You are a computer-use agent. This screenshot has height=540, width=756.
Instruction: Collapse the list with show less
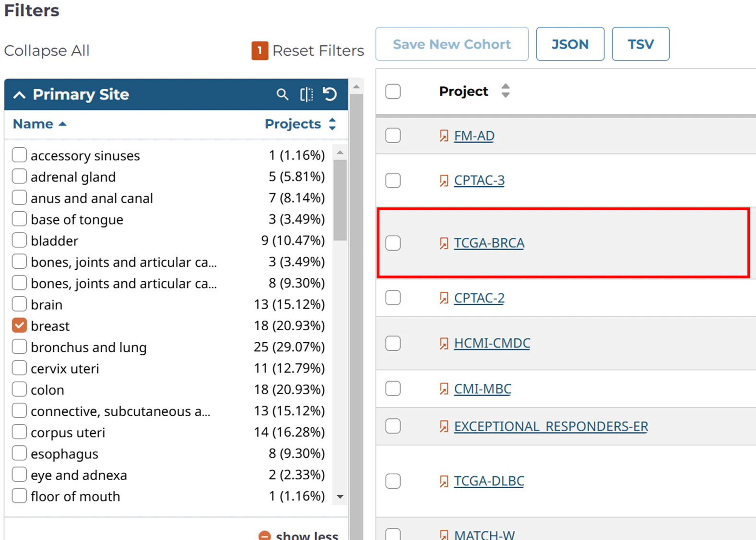click(298, 535)
